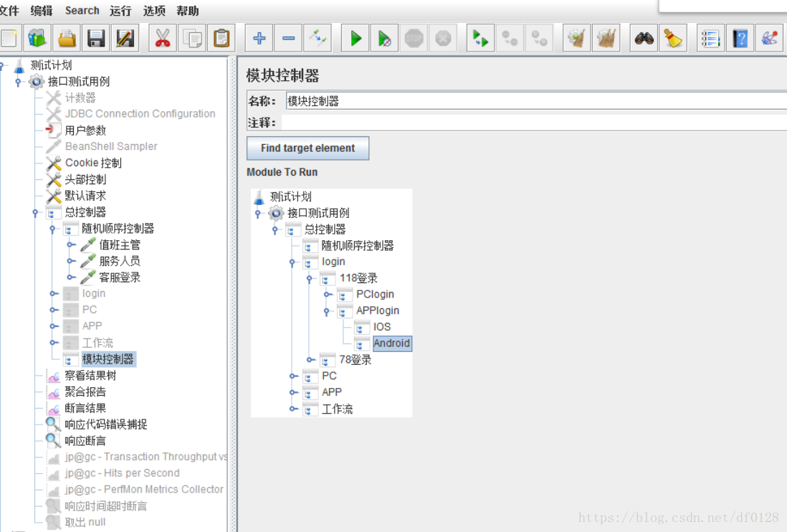Click the greyed Stop icon
The height and width of the screenshot is (532, 787).
(x=414, y=38)
